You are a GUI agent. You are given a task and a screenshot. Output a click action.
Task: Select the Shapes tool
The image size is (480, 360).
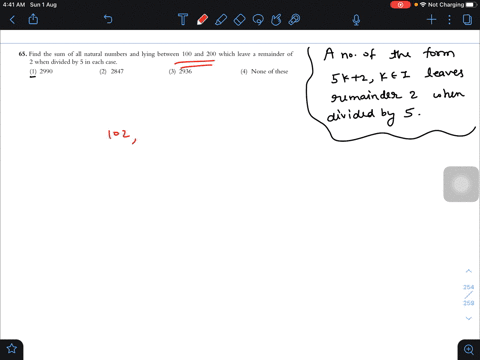click(276, 20)
